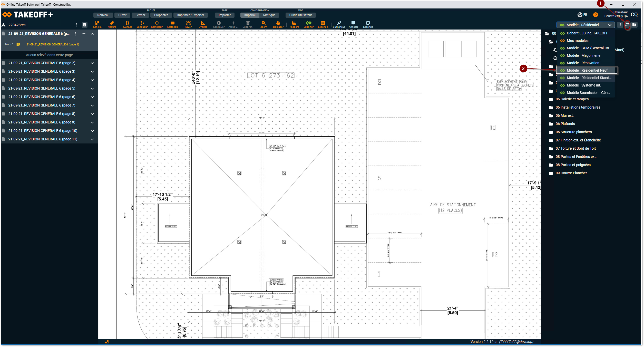The width and height of the screenshot is (644, 347).
Task: Pick the Rectangle drawing tool
Action: click(172, 24)
